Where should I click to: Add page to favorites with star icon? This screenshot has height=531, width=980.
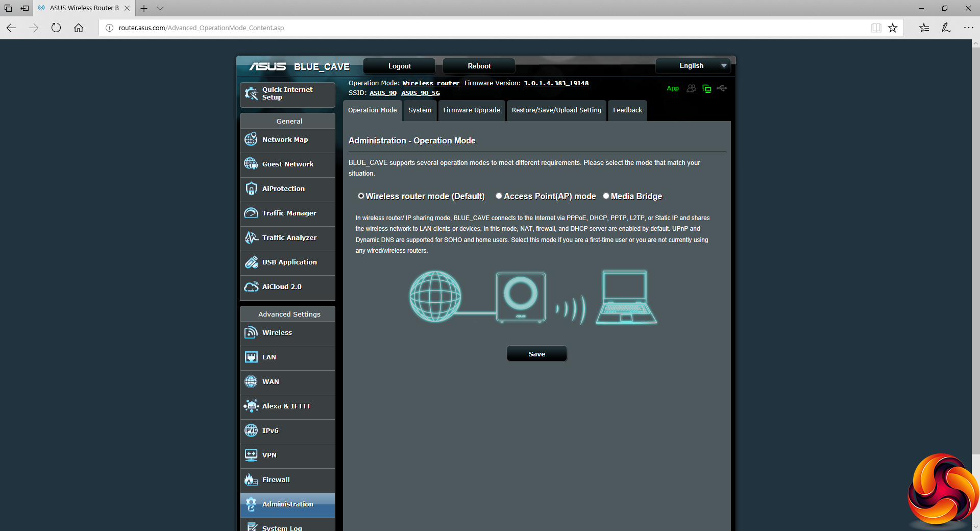pyautogui.click(x=893, y=28)
